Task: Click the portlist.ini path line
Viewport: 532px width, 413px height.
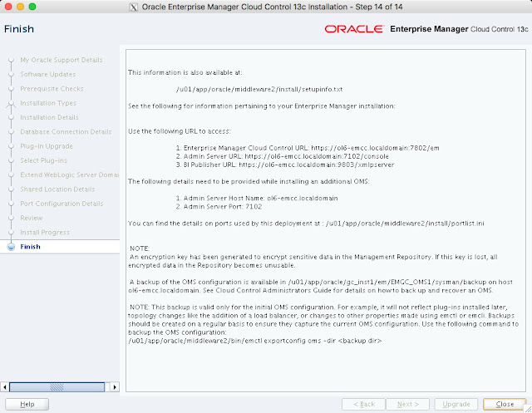Action: pyautogui.click(x=306, y=224)
